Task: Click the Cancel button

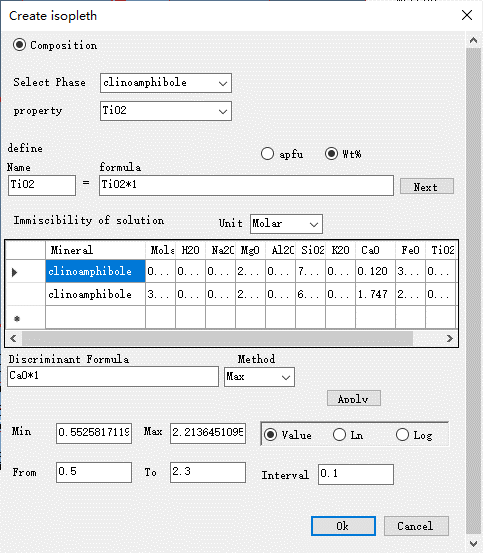Action: pos(416,526)
